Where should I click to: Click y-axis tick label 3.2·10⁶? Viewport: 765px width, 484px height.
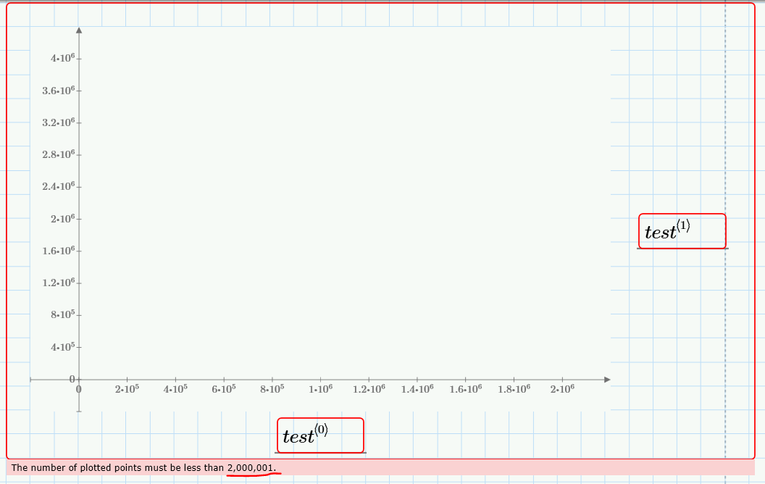[59, 122]
